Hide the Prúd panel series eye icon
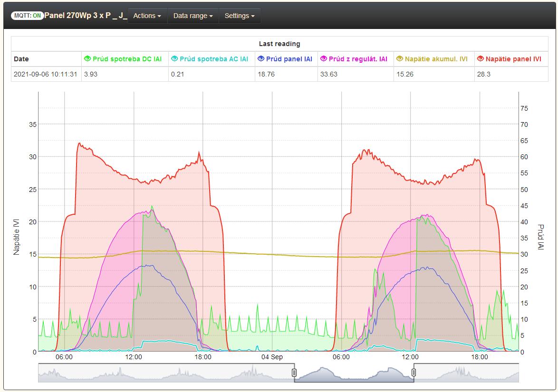Screen dimensions: 558x392 [x=260, y=59]
